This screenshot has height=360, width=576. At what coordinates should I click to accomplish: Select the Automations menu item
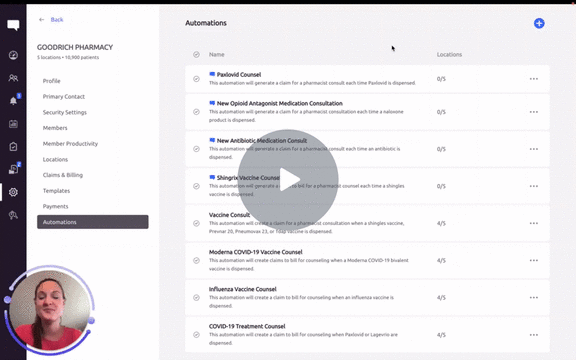pos(93,222)
